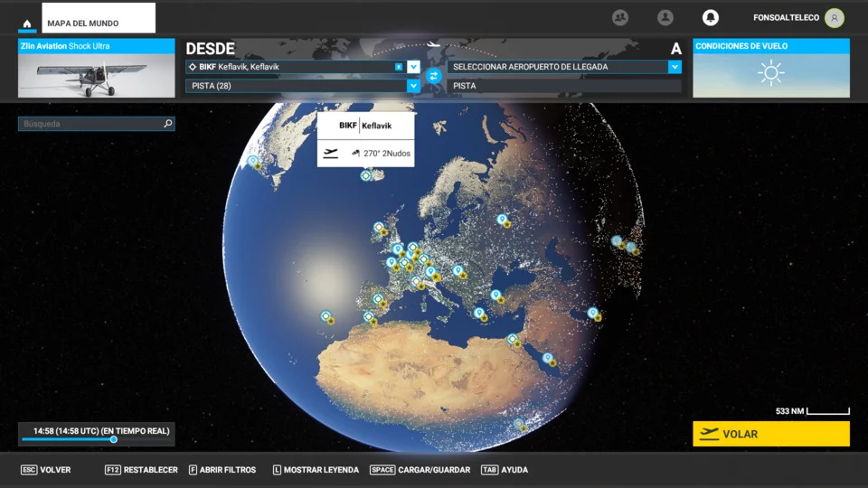Select the marker near the Strait of Gibraltar
Screen dimensions: 868x488
point(369,317)
